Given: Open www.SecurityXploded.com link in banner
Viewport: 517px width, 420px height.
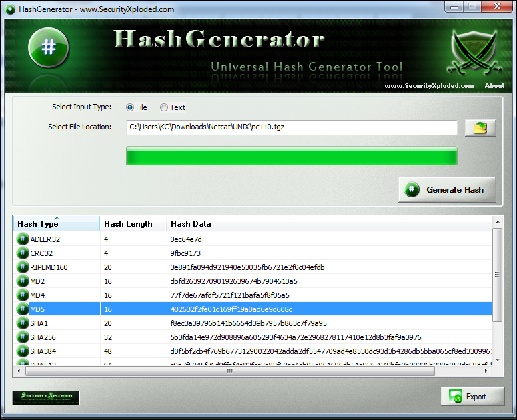Looking at the screenshot, I should tap(429, 85).
